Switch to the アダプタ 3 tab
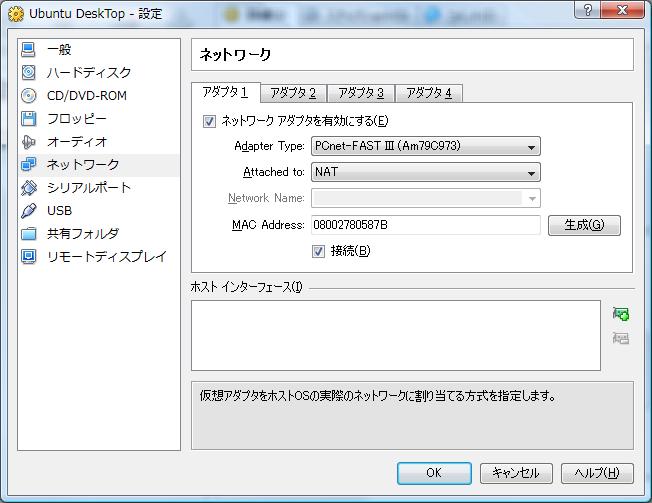The height and width of the screenshot is (503, 652). [361, 93]
